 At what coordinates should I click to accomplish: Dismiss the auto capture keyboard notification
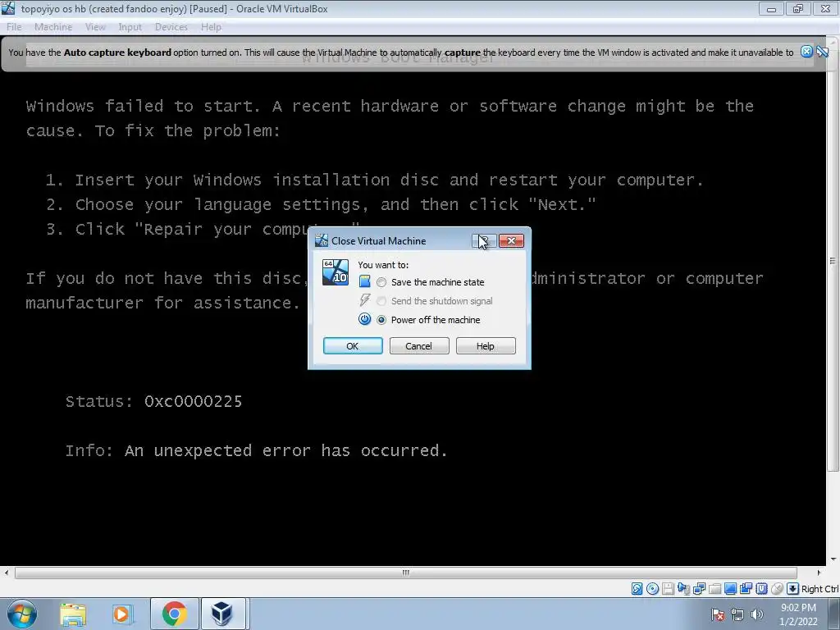pyautogui.click(x=807, y=52)
